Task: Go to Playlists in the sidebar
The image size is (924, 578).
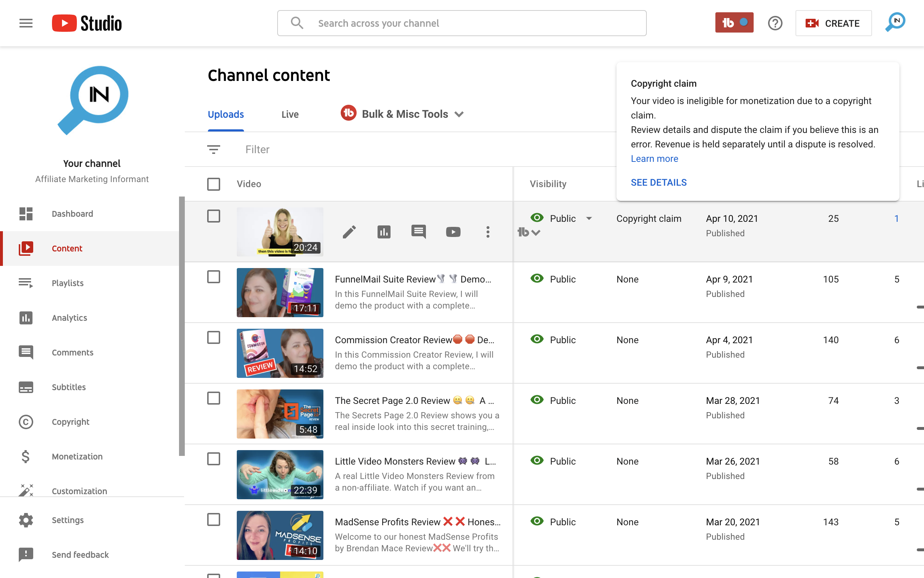Action: click(x=67, y=283)
